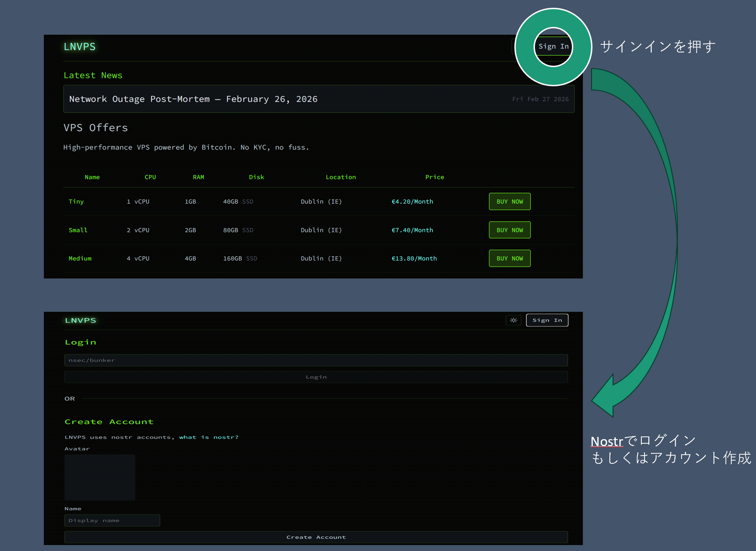
Task: Select the Tiny plan name
Action: [x=76, y=202]
